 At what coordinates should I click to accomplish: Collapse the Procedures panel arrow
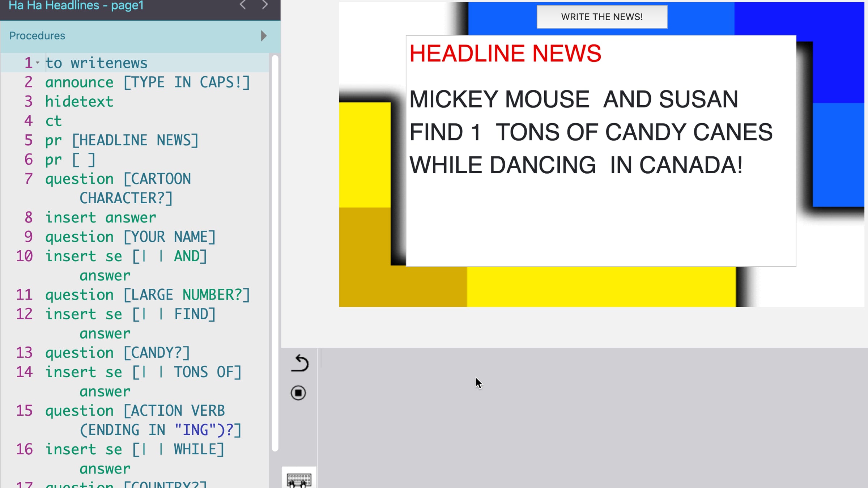(264, 36)
